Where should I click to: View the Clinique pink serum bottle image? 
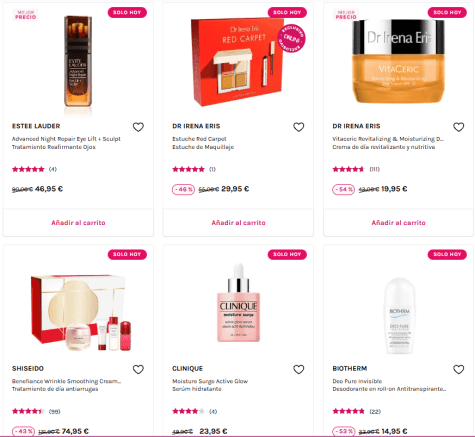tap(238, 303)
